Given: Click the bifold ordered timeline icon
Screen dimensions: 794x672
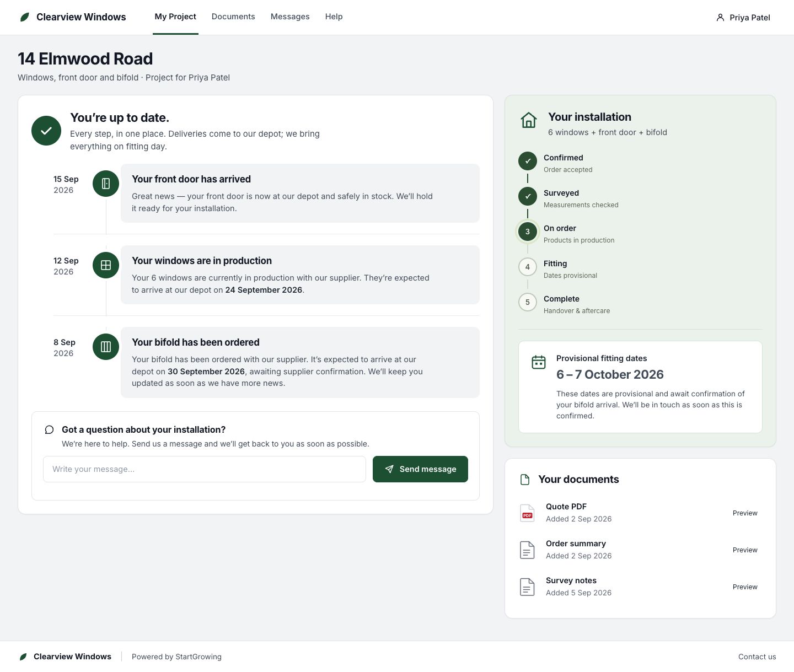Looking at the screenshot, I should click(x=106, y=347).
